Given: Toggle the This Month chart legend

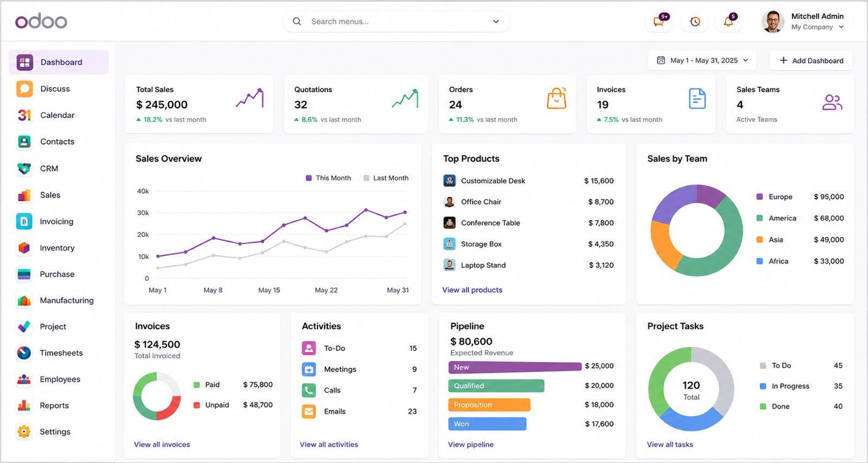Looking at the screenshot, I should [328, 178].
